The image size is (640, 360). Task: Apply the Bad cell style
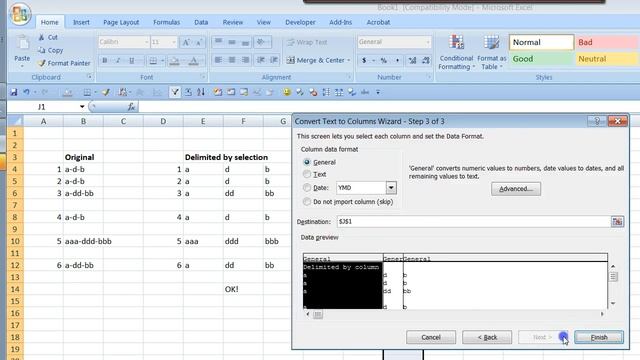[x=606, y=42]
